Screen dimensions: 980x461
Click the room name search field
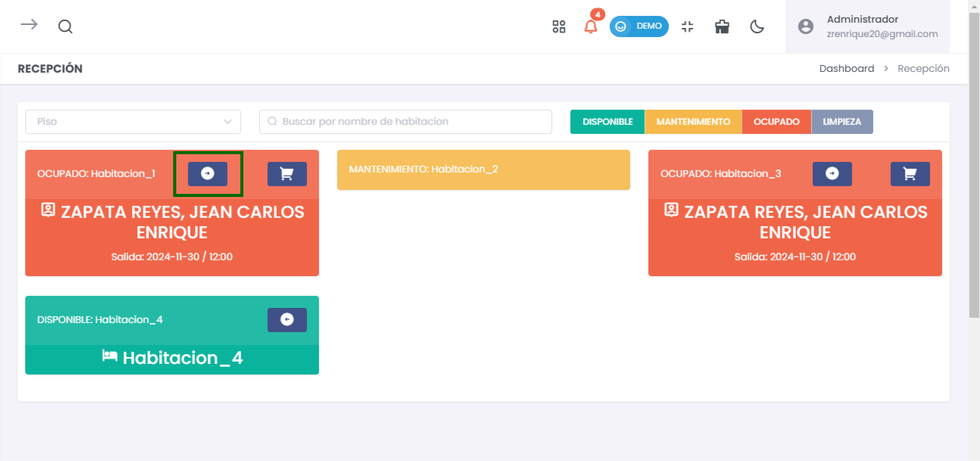[x=405, y=122]
